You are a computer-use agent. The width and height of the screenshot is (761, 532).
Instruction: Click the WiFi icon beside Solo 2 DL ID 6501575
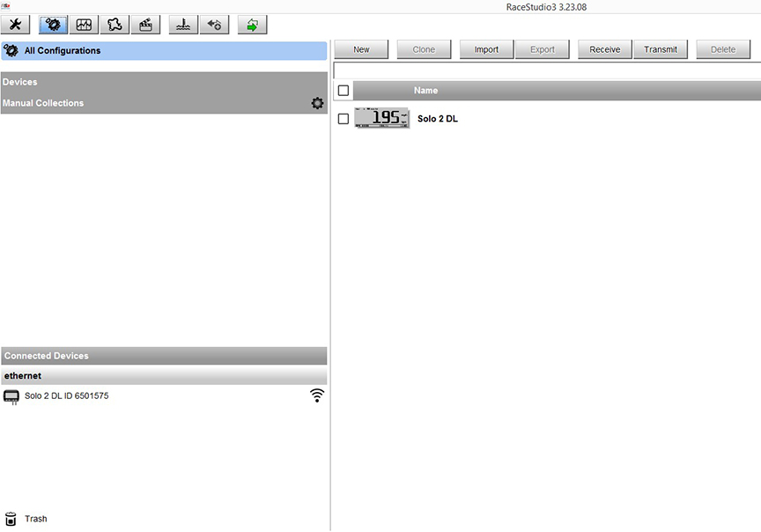point(317,395)
